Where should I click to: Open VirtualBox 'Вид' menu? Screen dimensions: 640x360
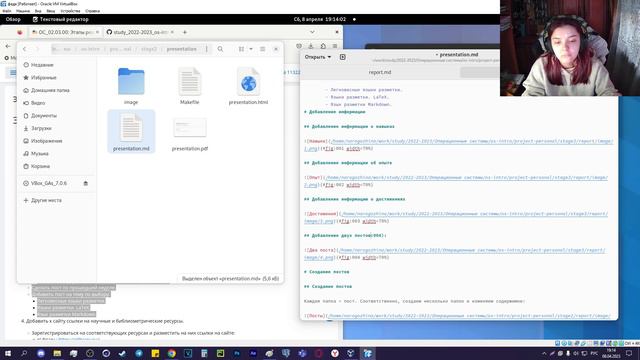[38, 11]
